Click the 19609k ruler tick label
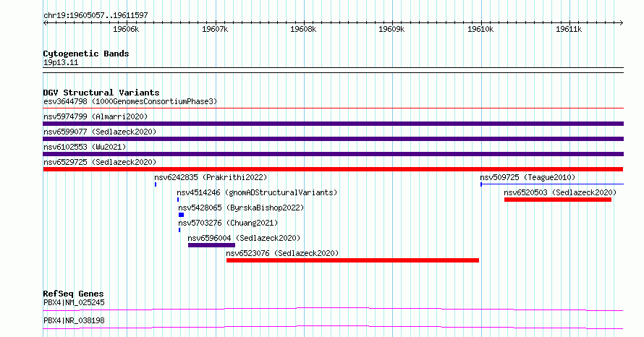 click(391, 29)
